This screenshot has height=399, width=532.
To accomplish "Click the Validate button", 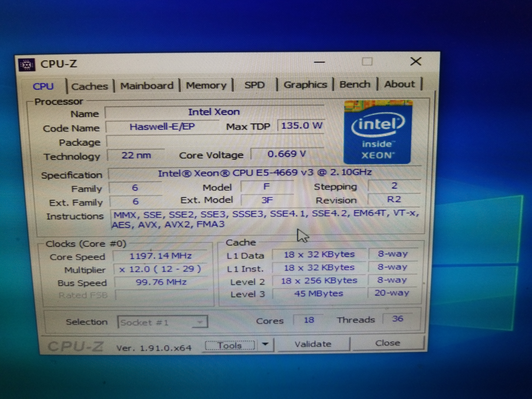I will click(x=313, y=344).
